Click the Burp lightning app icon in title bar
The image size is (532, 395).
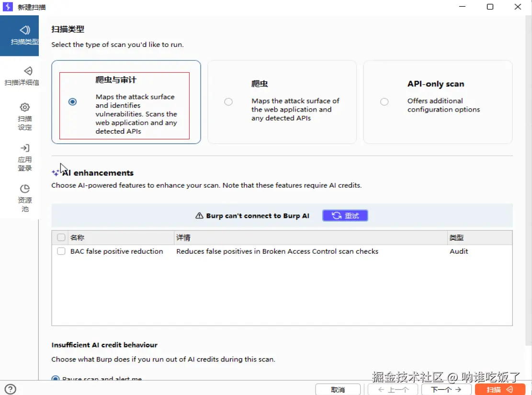[x=8, y=7]
